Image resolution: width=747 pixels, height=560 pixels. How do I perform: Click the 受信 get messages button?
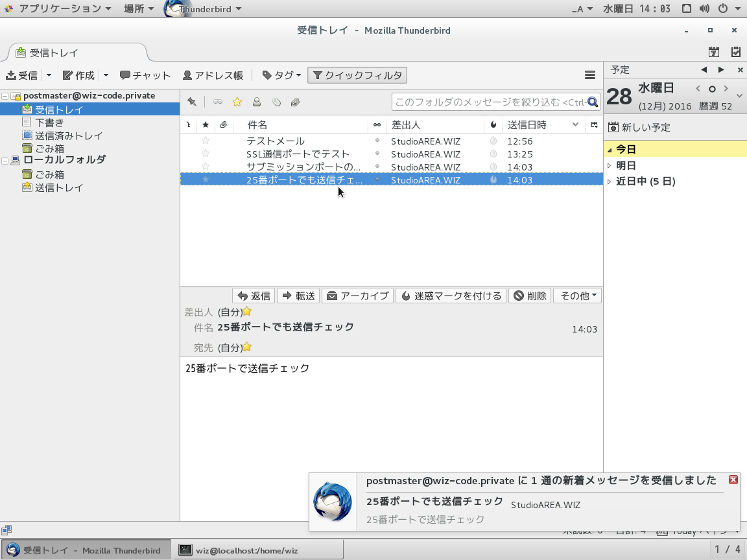tap(22, 75)
